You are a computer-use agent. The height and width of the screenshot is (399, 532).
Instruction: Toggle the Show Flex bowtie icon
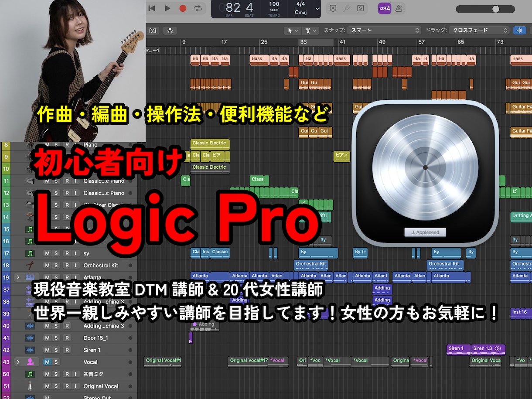(x=153, y=31)
